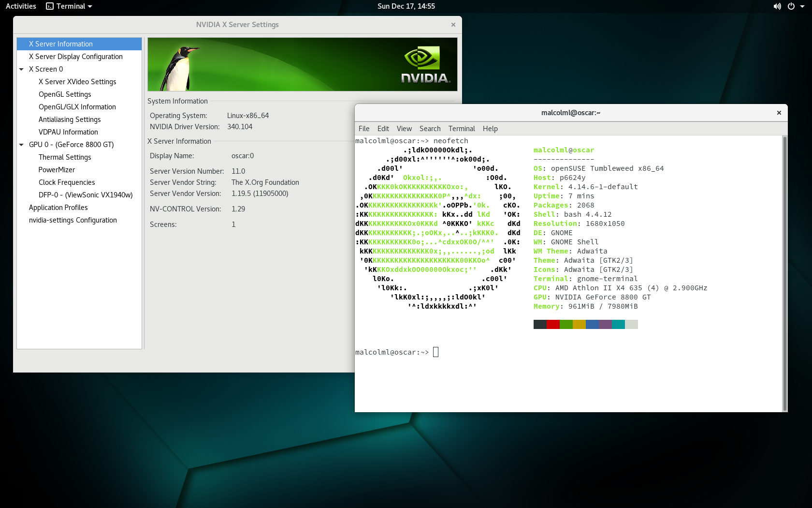Click the OS line openSUSE Tumbleweed x86_64
This screenshot has width=812, height=508.
[x=598, y=169]
